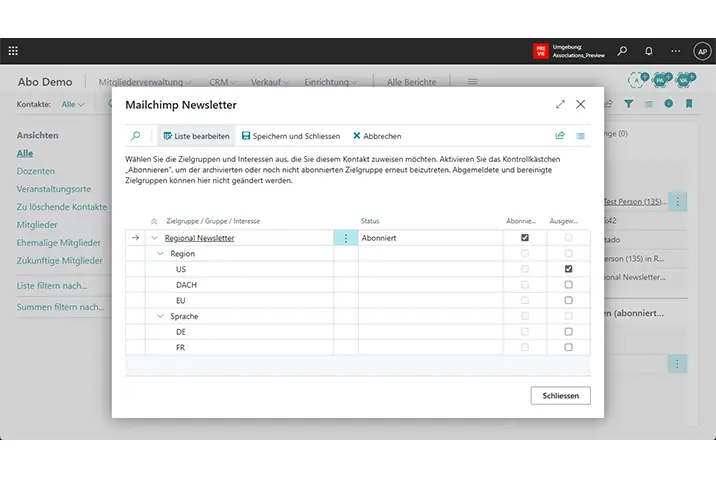Open the notifications bell
This screenshot has width=716, height=478.
coord(648,51)
